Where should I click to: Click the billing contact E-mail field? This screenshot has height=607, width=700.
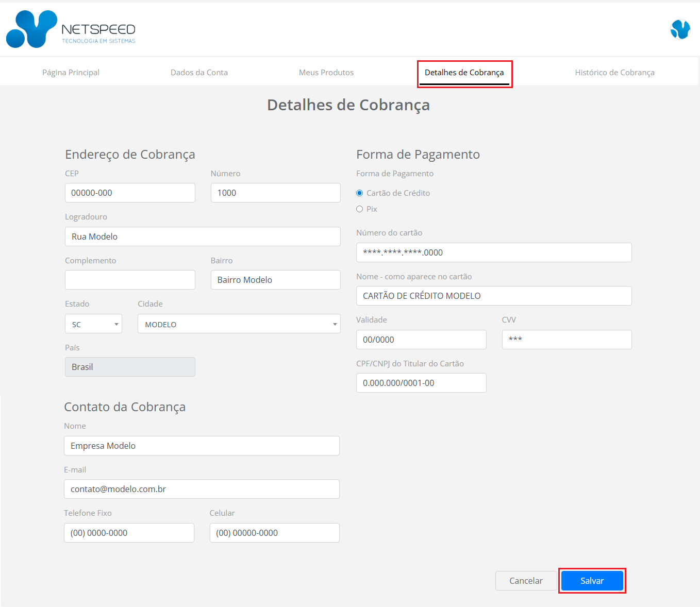pyautogui.click(x=202, y=489)
